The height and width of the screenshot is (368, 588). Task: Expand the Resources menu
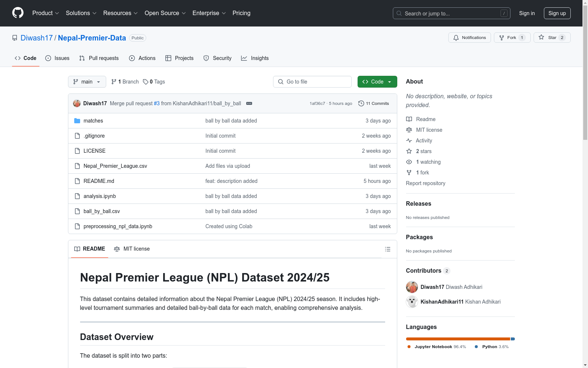(121, 13)
